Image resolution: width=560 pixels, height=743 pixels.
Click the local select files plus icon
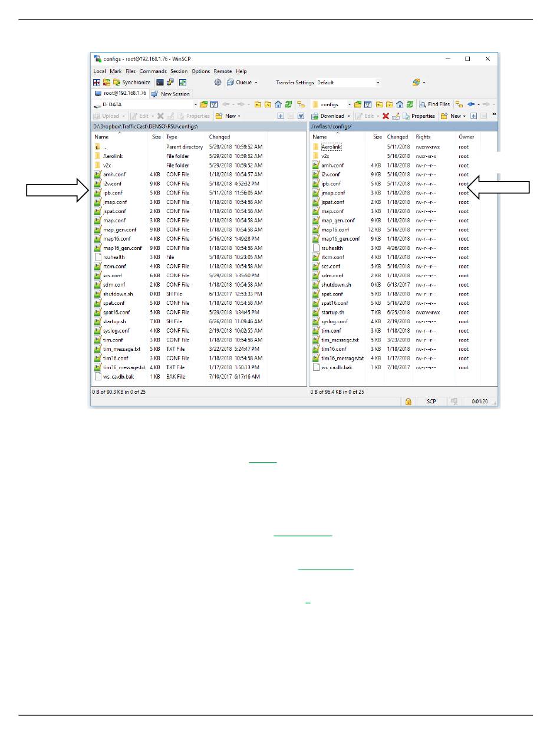point(281,116)
